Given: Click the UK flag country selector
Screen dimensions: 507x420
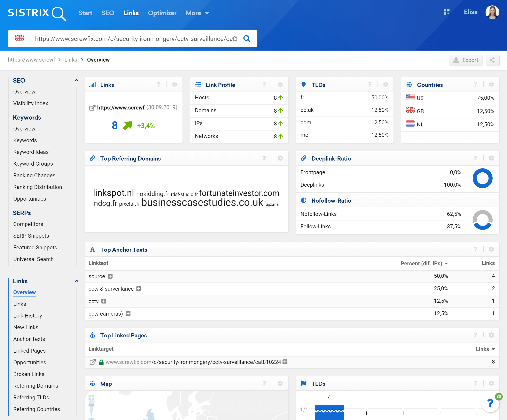Looking at the screenshot, I should coord(19,38).
